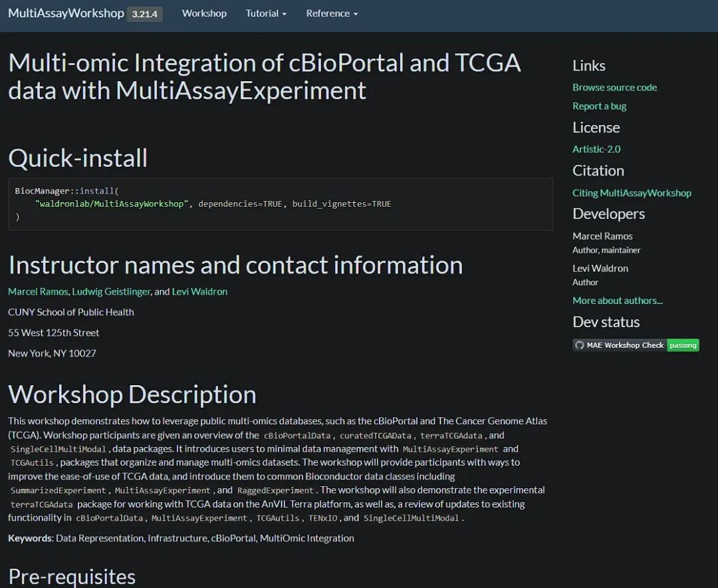Click the MultiAssayWorkshop brand title

(66, 13)
